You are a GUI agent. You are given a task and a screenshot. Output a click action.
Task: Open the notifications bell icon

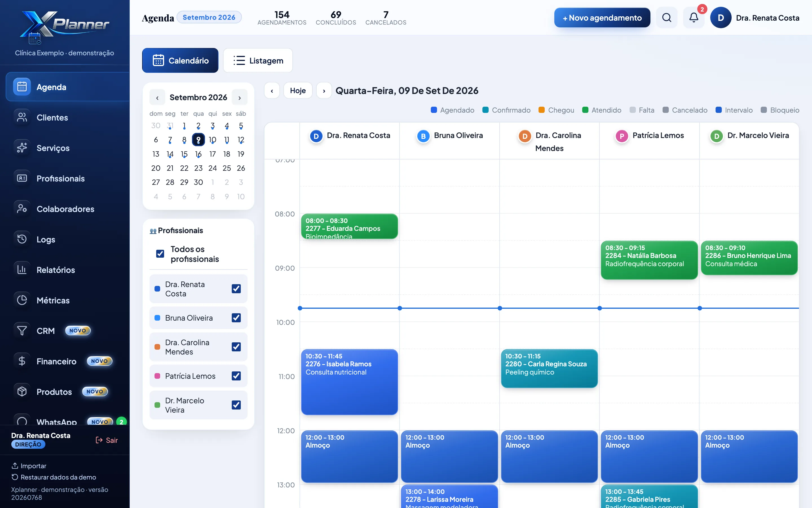click(694, 17)
